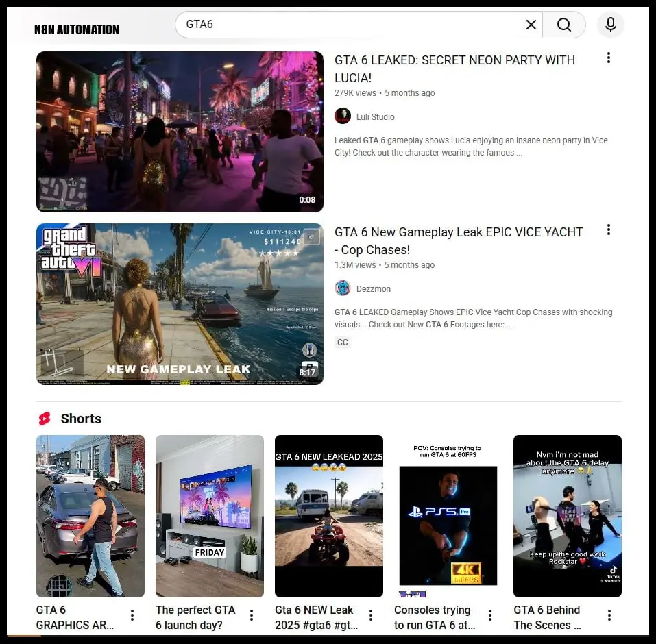Open the Dezzmon channel name link

(373, 289)
